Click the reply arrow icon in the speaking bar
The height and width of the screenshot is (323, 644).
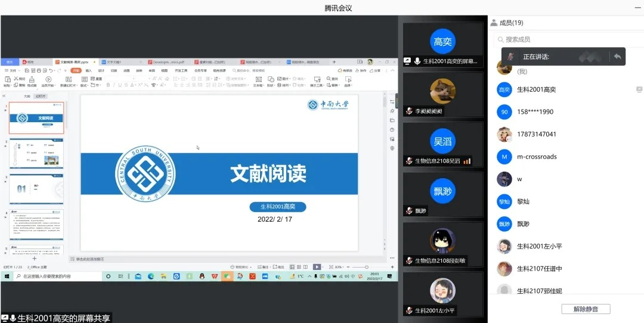[x=618, y=57]
